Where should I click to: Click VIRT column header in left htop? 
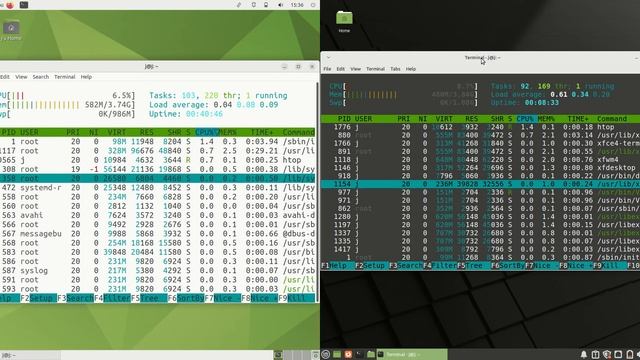coord(117,132)
